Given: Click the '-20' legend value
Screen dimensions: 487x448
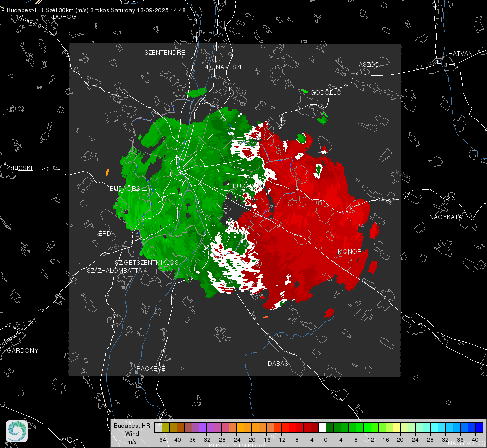Looking at the screenshot, I should [251, 440].
